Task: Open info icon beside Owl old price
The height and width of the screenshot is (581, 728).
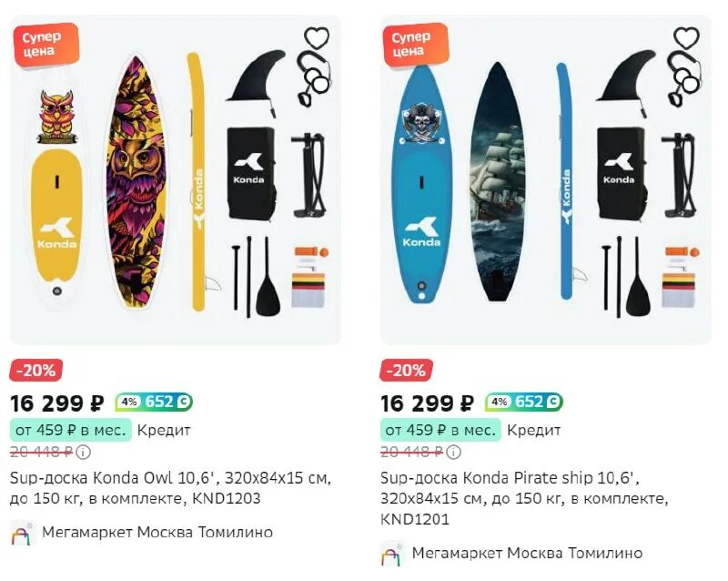Action: [x=83, y=452]
